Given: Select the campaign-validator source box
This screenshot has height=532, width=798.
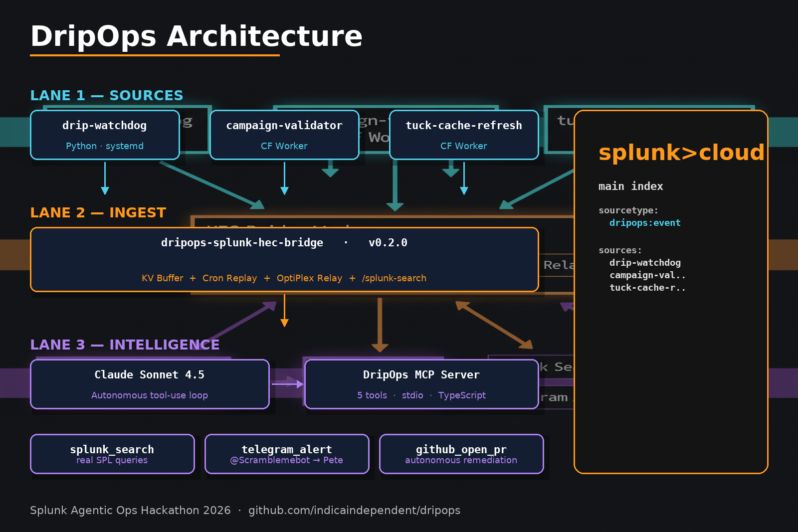Looking at the screenshot, I should pos(284,135).
